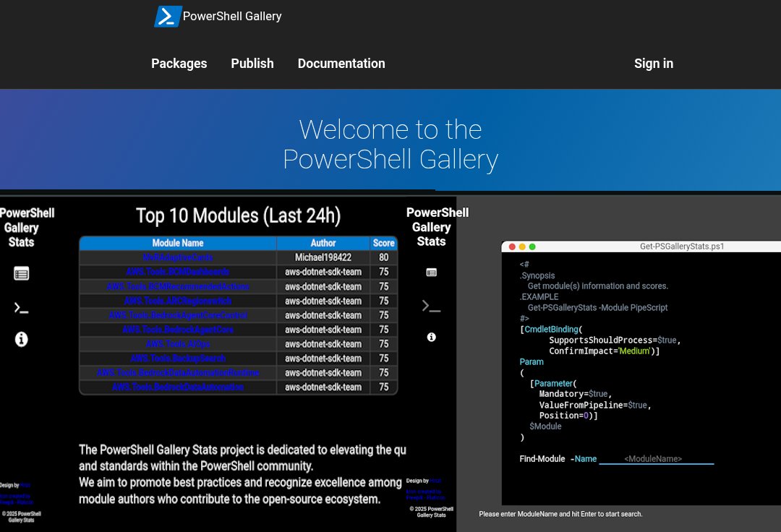Screen dimensions: 781x532
Task: Open the AWS.Tools.BCMDashboards module link
Action: [x=178, y=272]
